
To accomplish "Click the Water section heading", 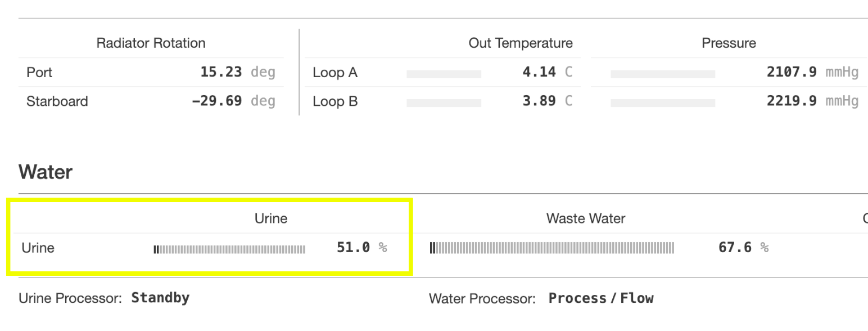I will [46, 172].
